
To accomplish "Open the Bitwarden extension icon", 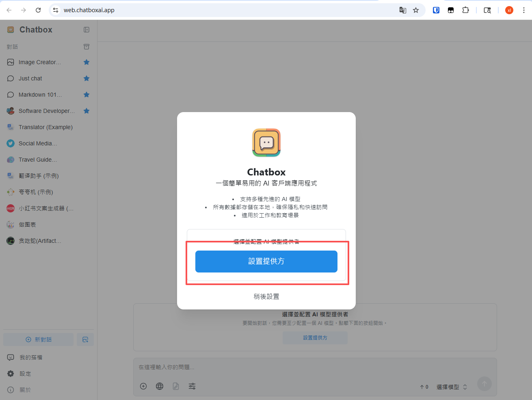I will tap(436, 10).
